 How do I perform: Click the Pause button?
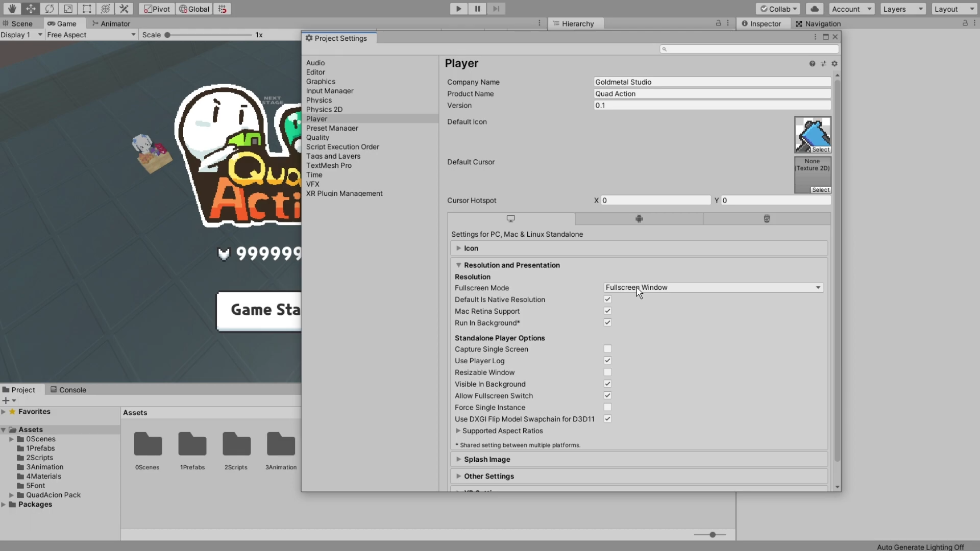(x=477, y=9)
